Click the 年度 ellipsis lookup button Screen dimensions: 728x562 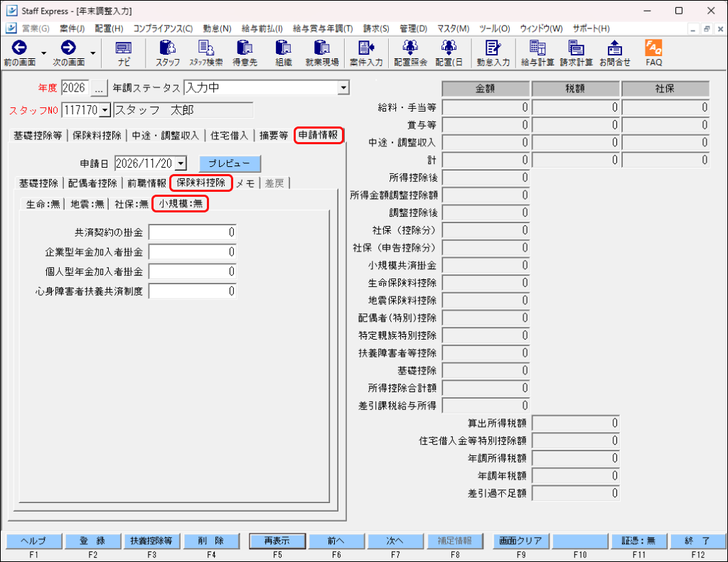[x=98, y=87]
